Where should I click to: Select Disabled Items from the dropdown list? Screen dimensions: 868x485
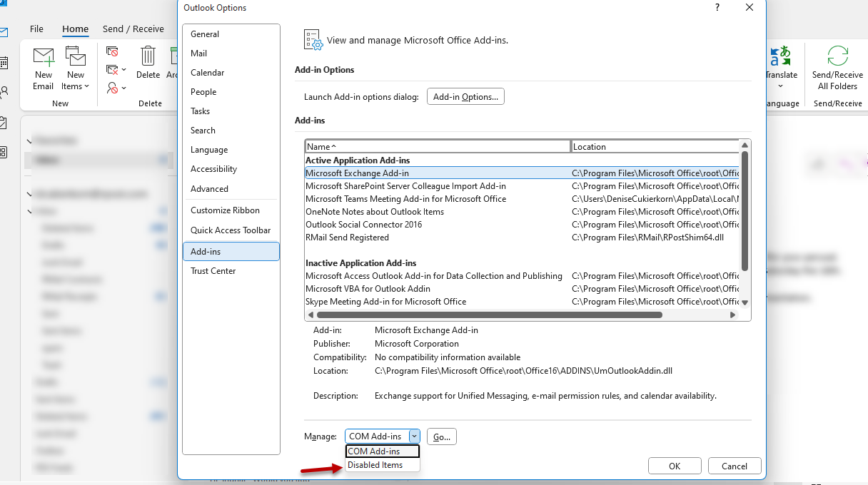pos(375,465)
